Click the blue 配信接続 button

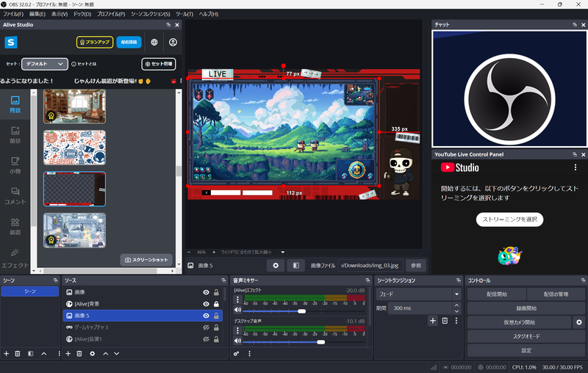[x=129, y=42]
